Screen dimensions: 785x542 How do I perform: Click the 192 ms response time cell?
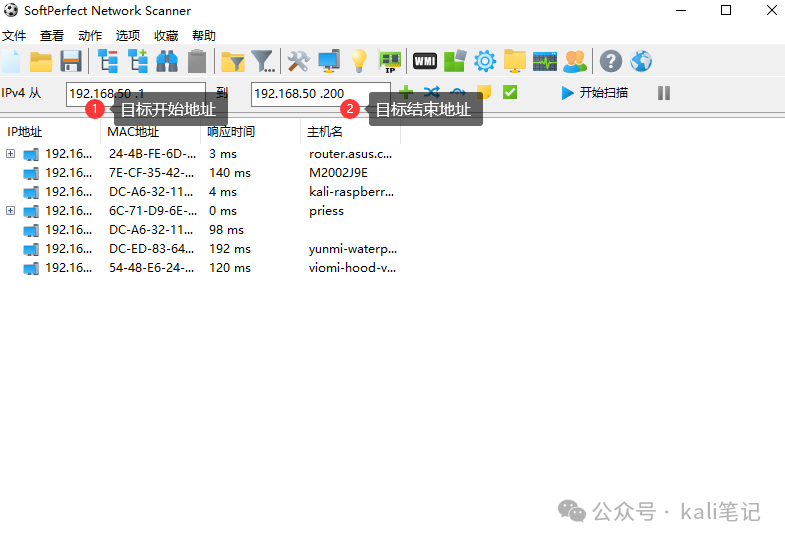tap(230, 249)
